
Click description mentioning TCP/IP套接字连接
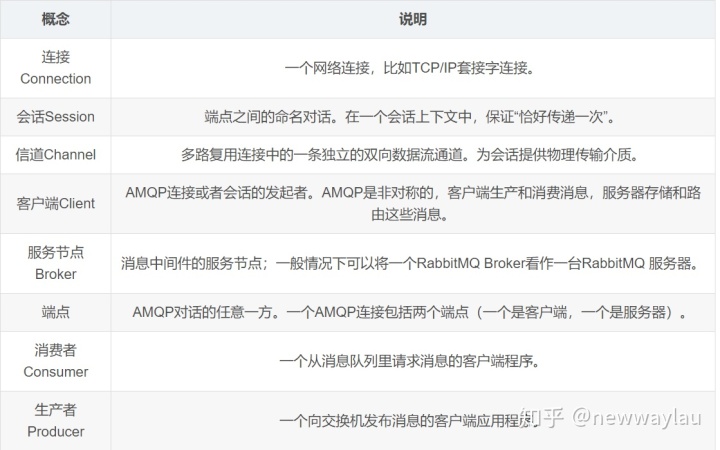(x=413, y=68)
